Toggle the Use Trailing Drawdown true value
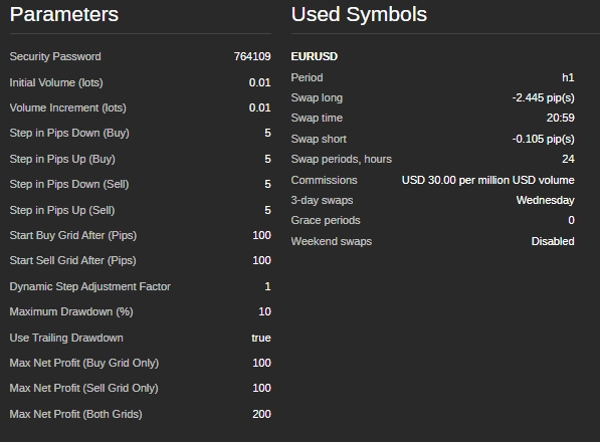This screenshot has width=600, height=442. point(260,338)
